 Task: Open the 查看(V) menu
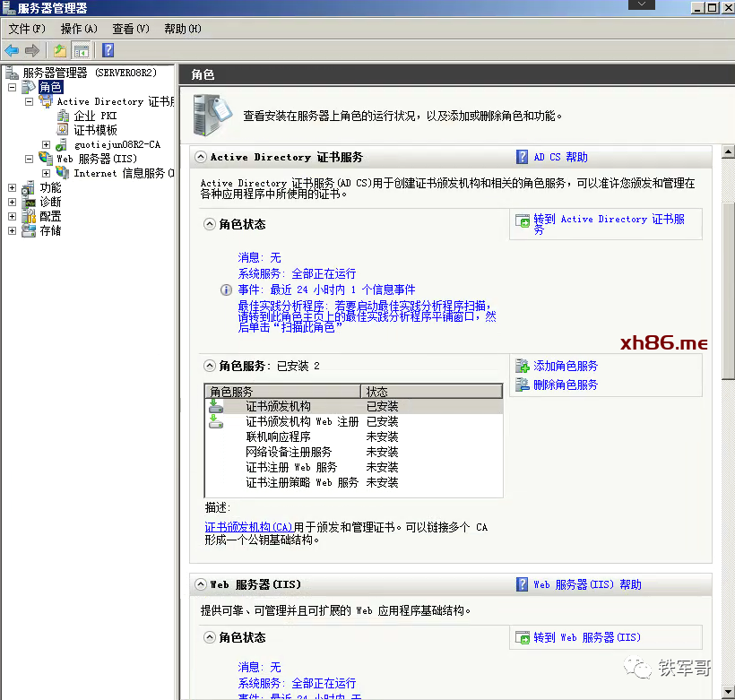[x=131, y=29]
